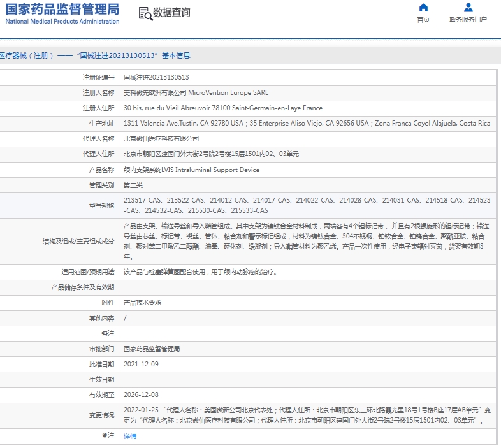This screenshot has height=448, width=501.
Task: Click approving department value 国家药品监督管理局
Action: point(152,349)
